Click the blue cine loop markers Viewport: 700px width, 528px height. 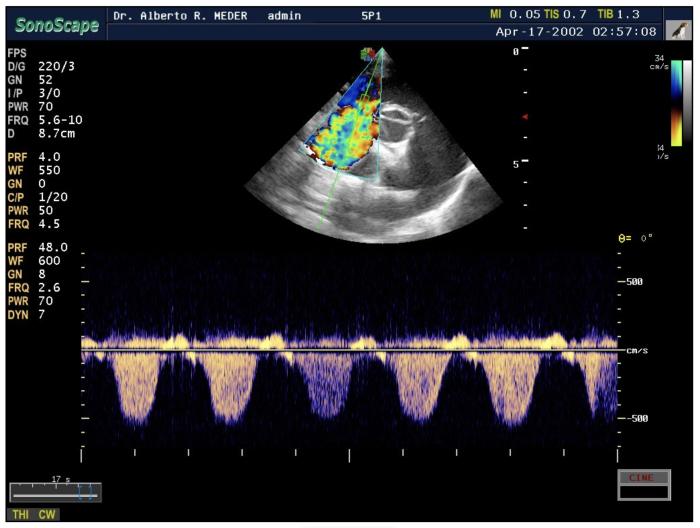[x=88, y=492]
